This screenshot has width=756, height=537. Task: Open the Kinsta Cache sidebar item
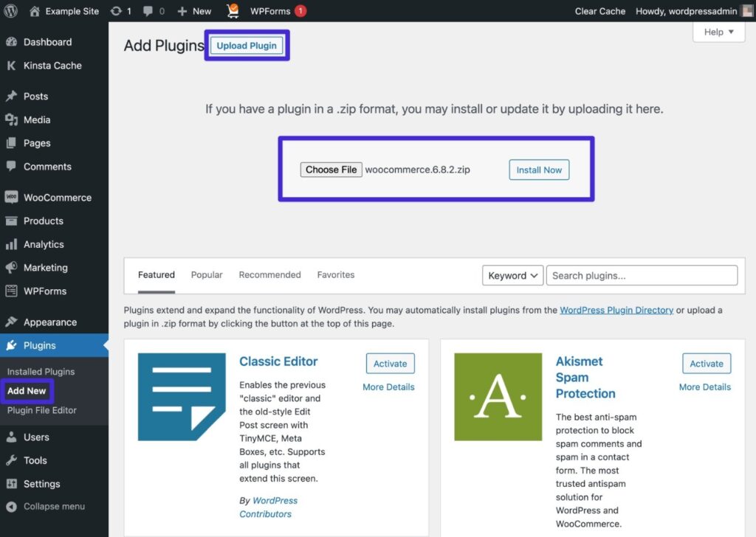pyautogui.click(x=52, y=66)
